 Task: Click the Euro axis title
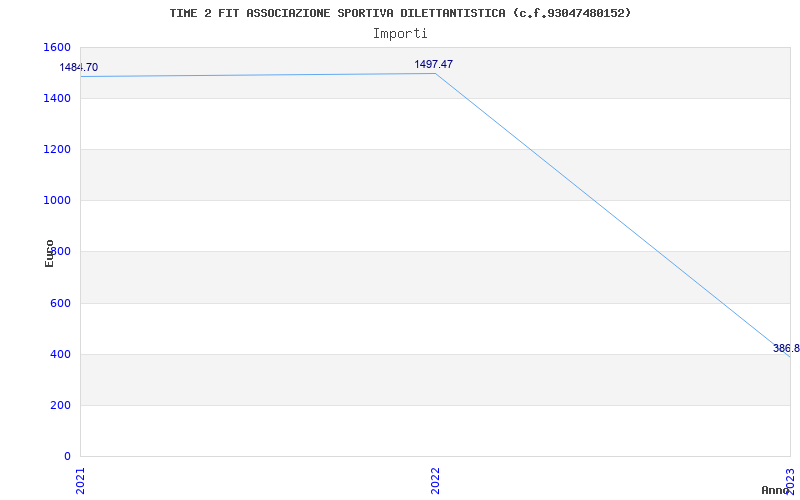coord(49,254)
